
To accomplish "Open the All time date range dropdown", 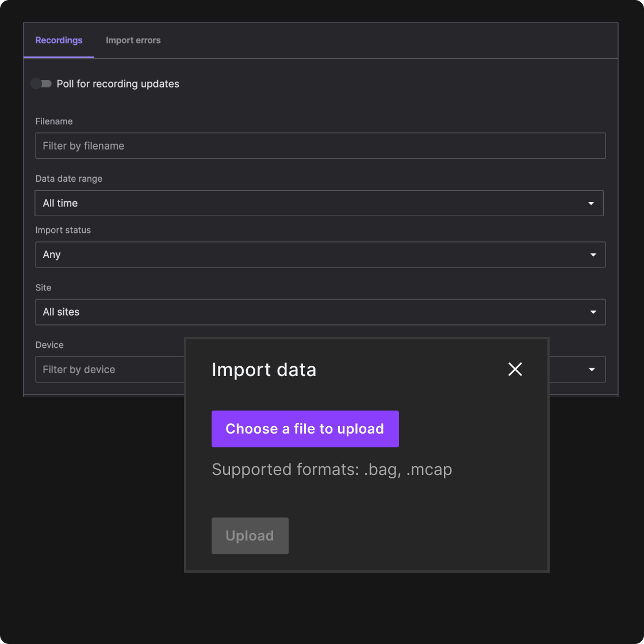I will pos(320,203).
